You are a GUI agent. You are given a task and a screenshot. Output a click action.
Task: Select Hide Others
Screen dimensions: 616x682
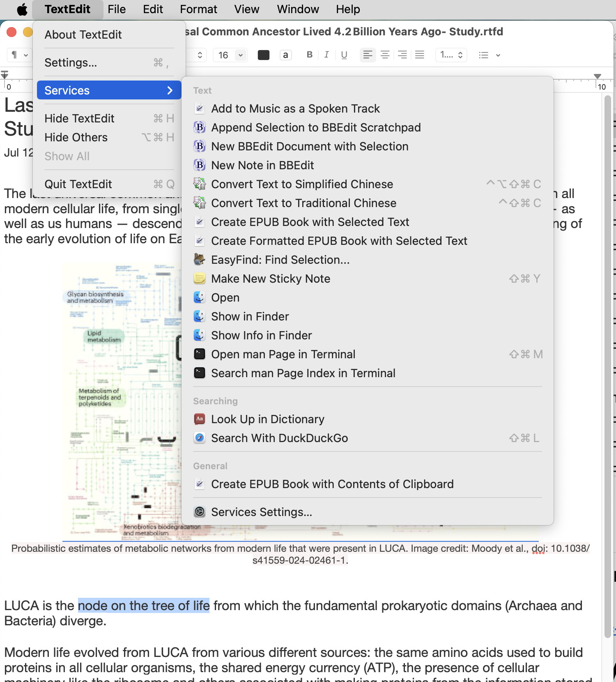[x=109, y=137]
